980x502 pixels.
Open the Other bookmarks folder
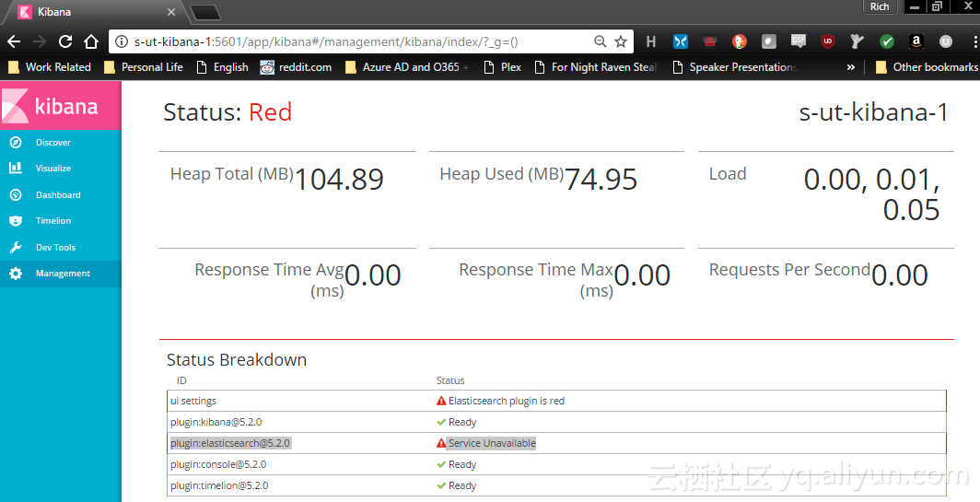click(927, 67)
